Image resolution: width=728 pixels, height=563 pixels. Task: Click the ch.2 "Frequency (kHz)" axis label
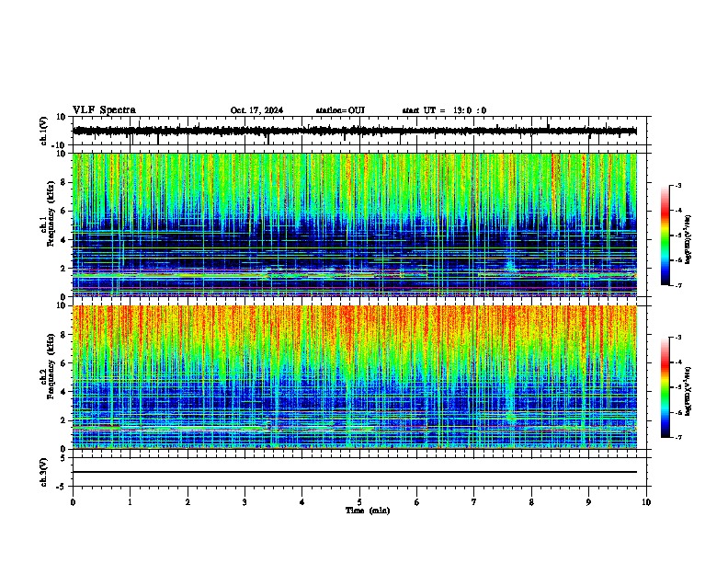pyautogui.click(x=51, y=366)
